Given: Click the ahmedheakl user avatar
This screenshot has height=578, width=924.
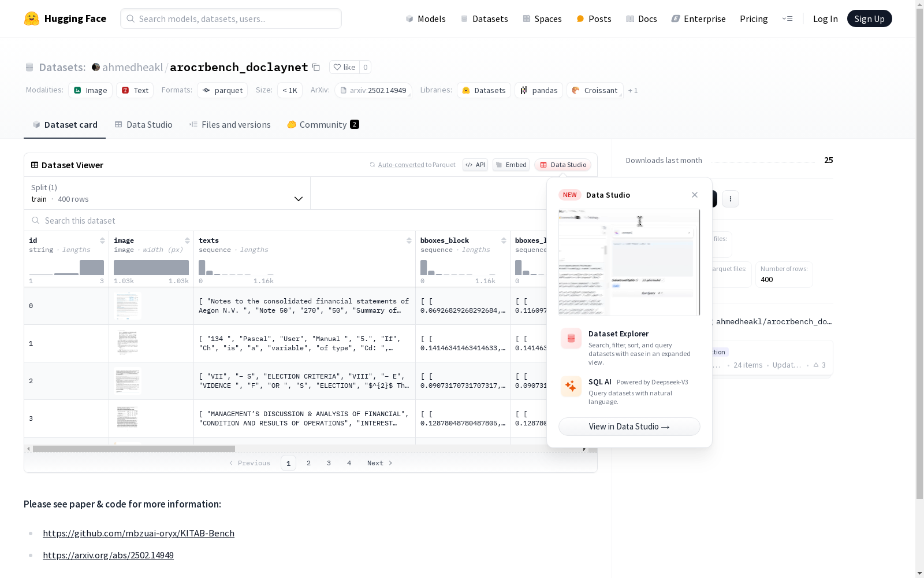Looking at the screenshot, I should click(96, 67).
